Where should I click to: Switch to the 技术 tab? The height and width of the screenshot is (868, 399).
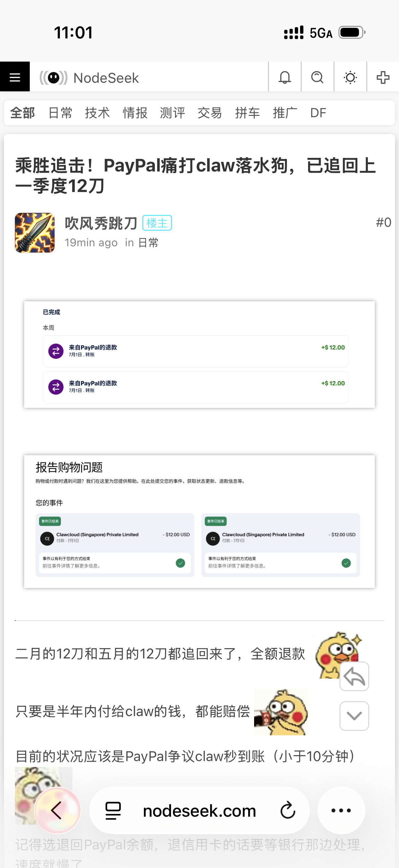pyautogui.click(x=97, y=113)
